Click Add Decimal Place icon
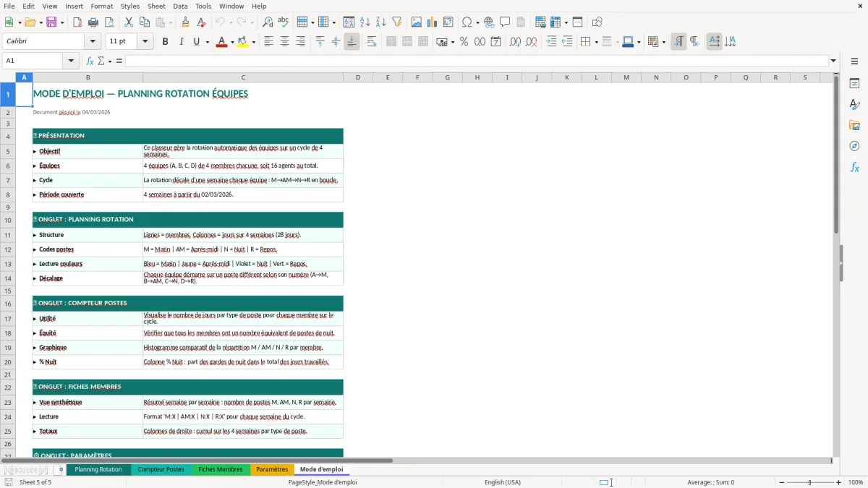Viewport: 868px width, 488px height. [515, 42]
